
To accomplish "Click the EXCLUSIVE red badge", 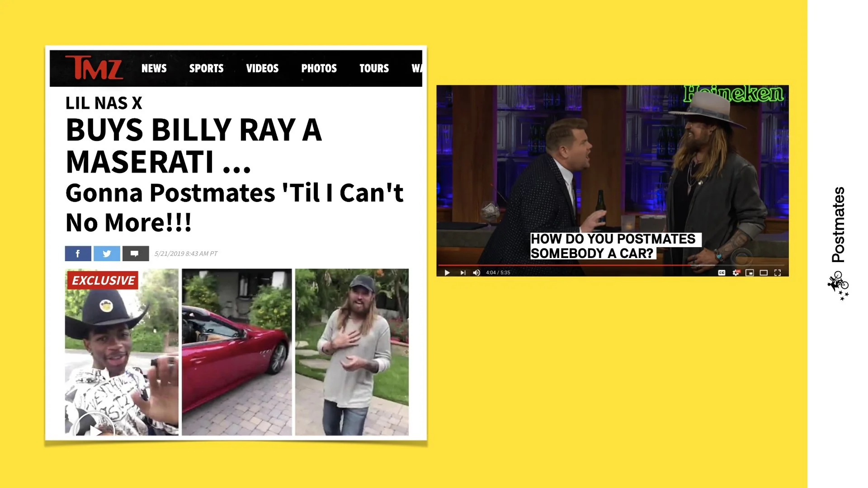I will [x=103, y=280].
